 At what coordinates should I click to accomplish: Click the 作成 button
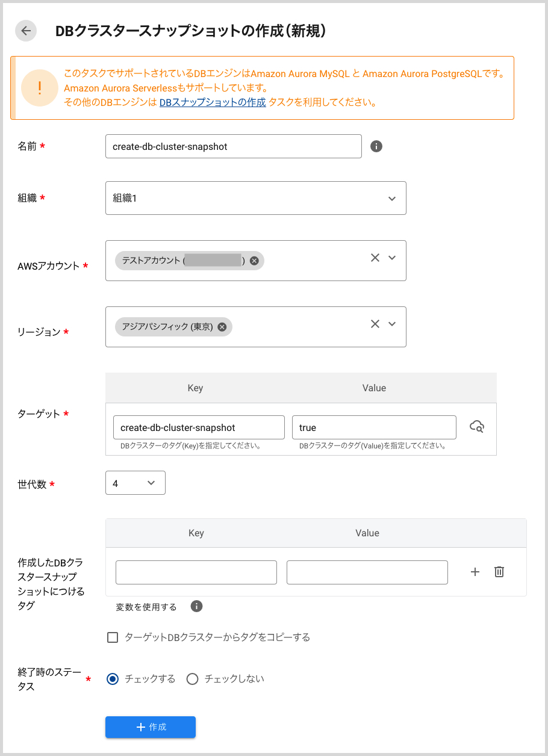(151, 727)
